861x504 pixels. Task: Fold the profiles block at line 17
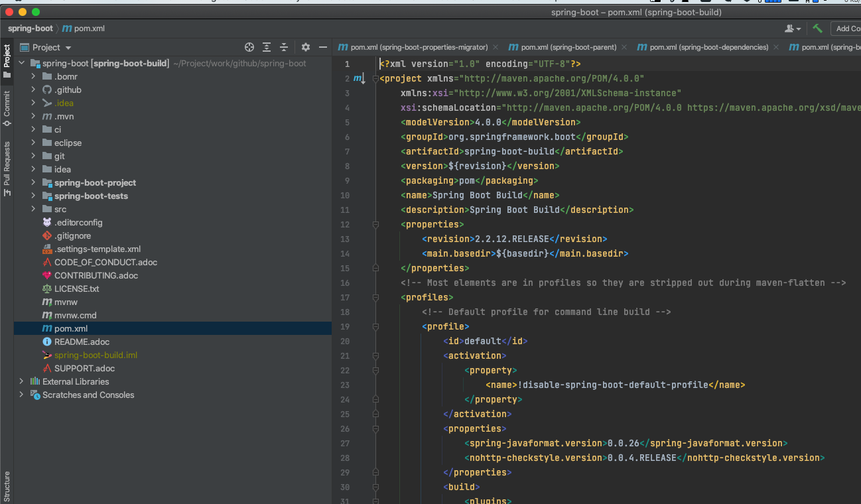coord(375,297)
